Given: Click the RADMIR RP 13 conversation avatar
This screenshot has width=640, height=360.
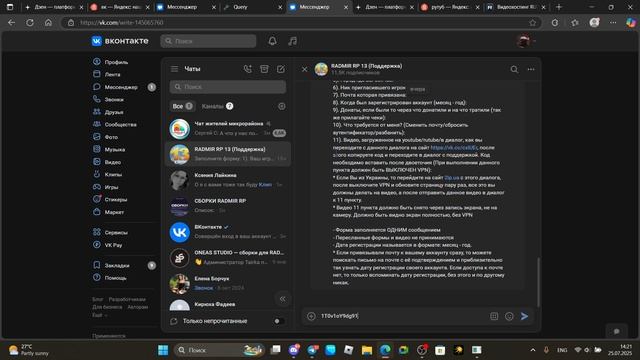Looking at the screenshot, I should coord(321,69).
